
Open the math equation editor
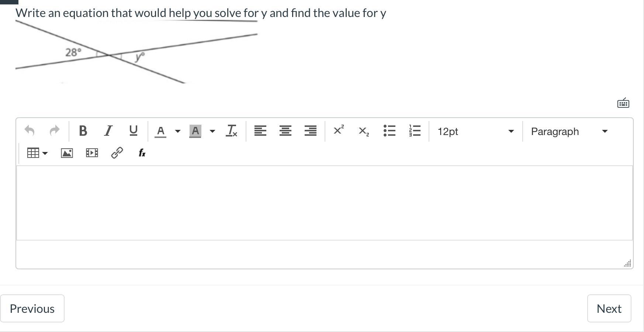coord(142,153)
